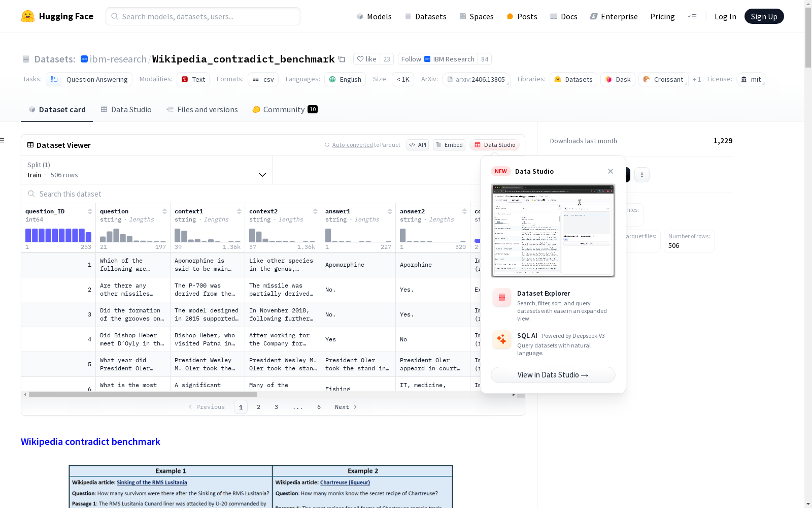The height and width of the screenshot is (508, 812).
Task: Click the Datasets library tag
Action: pyautogui.click(x=573, y=79)
